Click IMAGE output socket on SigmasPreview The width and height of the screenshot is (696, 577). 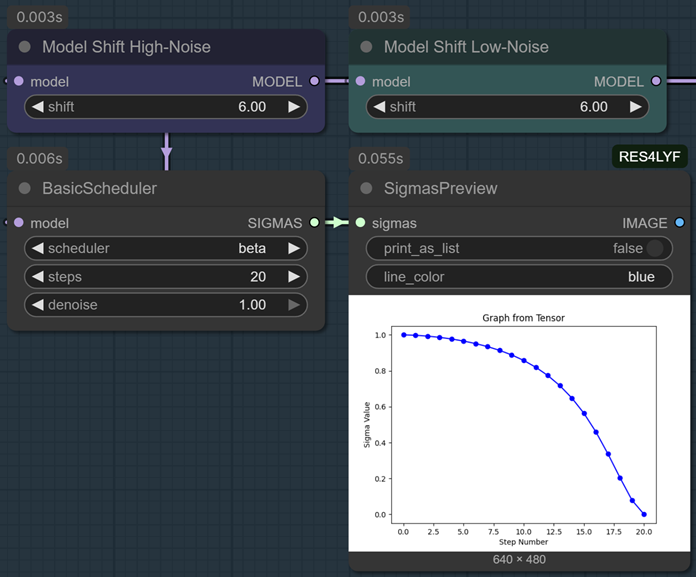pos(680,222)
